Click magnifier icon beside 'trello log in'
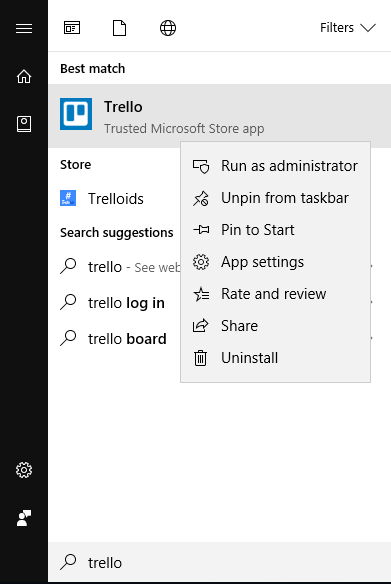Image resolution: width=391 pixels, height=584 pixels. point(68,302)
